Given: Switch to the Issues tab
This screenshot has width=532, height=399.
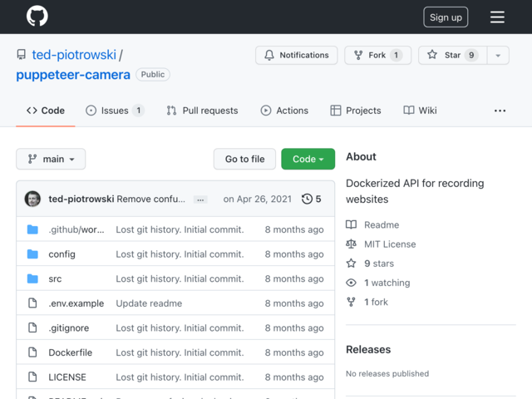Looking at the screenshot, I should click(x=115, y=111).
